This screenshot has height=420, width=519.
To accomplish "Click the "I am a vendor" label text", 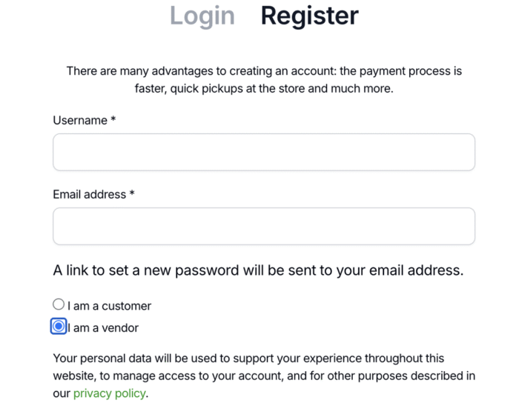I will click(104, 327).
